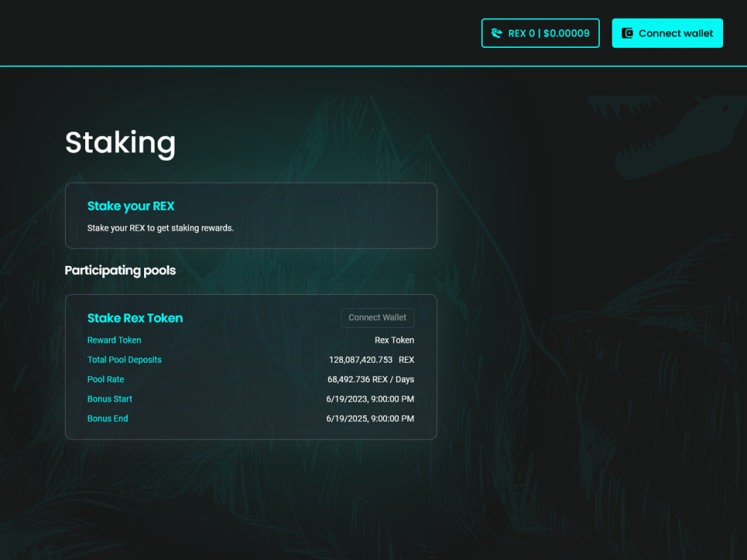Click the Bonus End label
Viewport: 747px width, 560px height.
point(108,418)
